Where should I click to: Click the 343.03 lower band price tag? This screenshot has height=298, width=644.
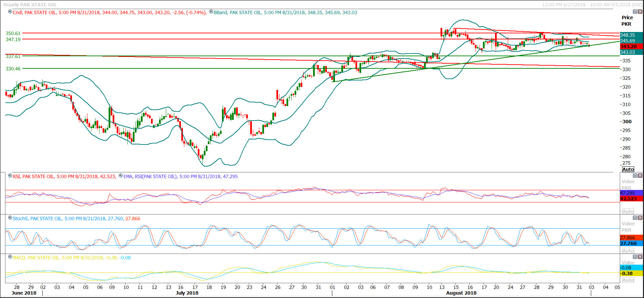point(632,52)
